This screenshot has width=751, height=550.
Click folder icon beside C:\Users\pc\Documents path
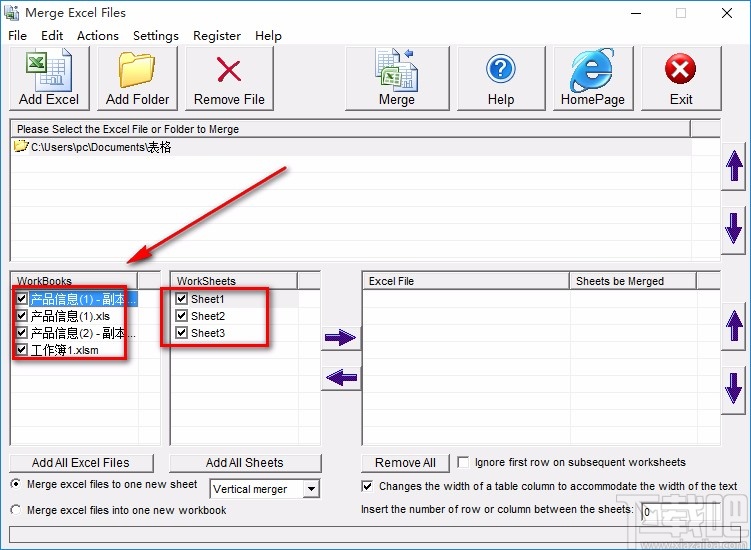coord(21,146)
